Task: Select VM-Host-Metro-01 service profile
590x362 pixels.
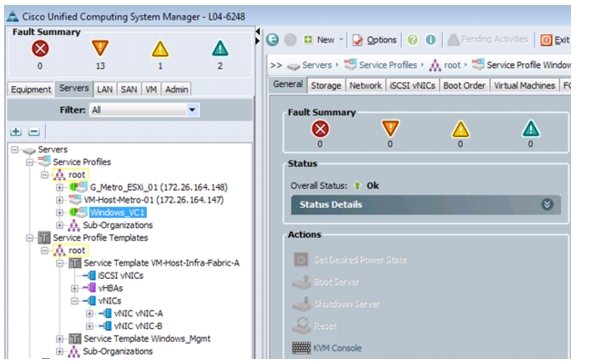Action: pos(154,200)
